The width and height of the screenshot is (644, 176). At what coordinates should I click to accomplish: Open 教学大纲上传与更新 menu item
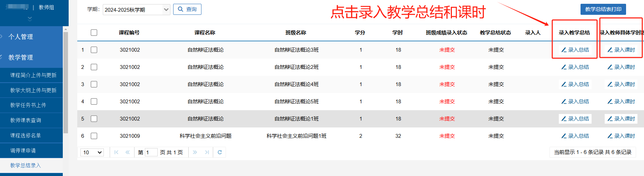tap(31, 90)
